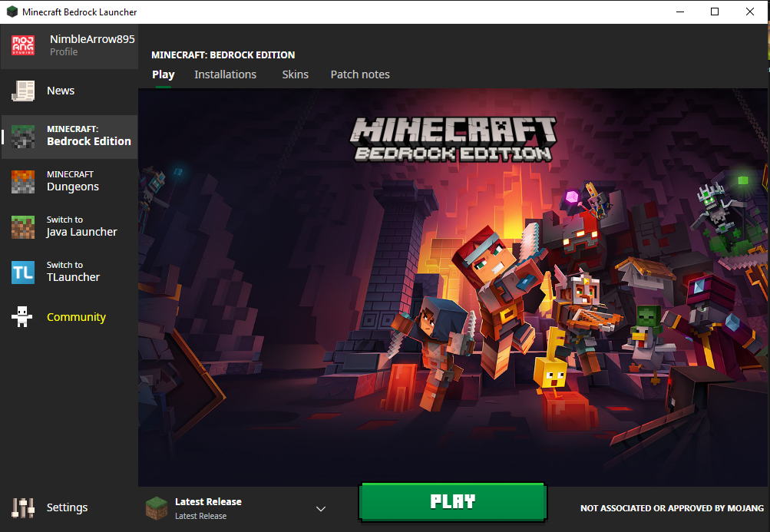Switch to the Installations tab

click(x=225, y=74)
